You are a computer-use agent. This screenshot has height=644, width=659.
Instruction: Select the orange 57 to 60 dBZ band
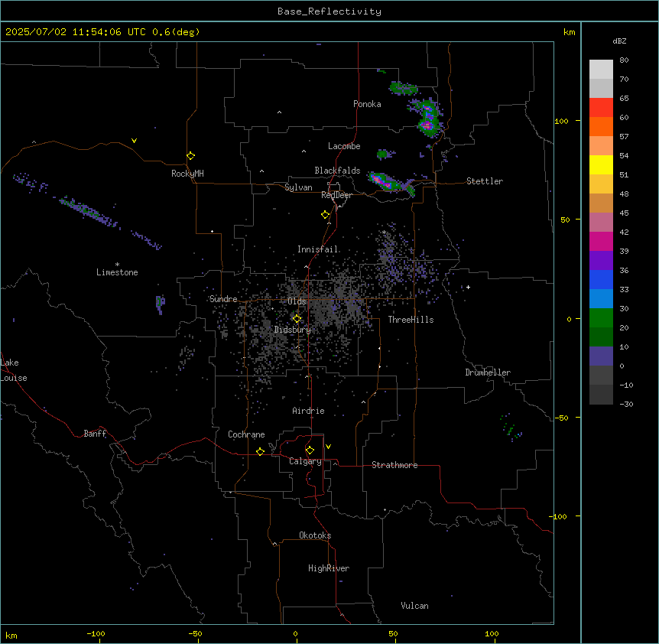(601, 126)
